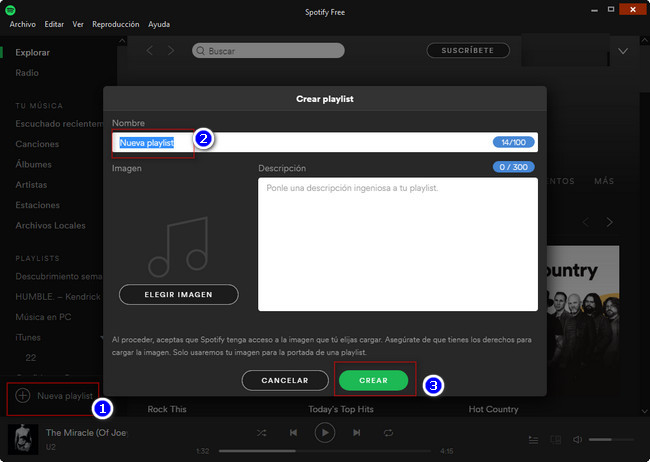Image resolution: width=650 pixels, height=462 pixels.
Task: Click the artist name U2
Action: (51, 447)
